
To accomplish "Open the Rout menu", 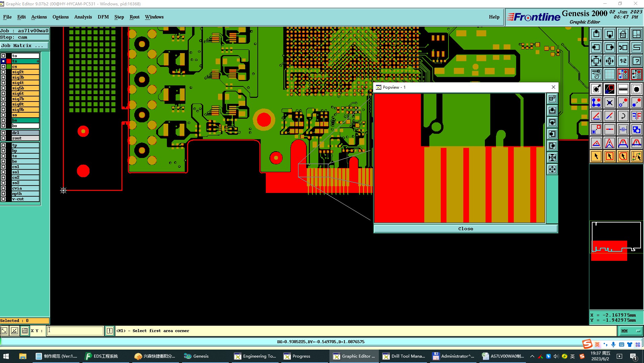I will coord(135,17).
